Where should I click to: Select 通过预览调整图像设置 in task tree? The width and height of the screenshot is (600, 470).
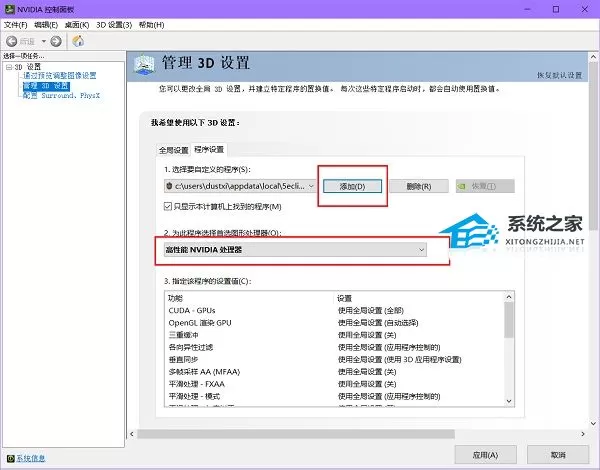[60, 75]
